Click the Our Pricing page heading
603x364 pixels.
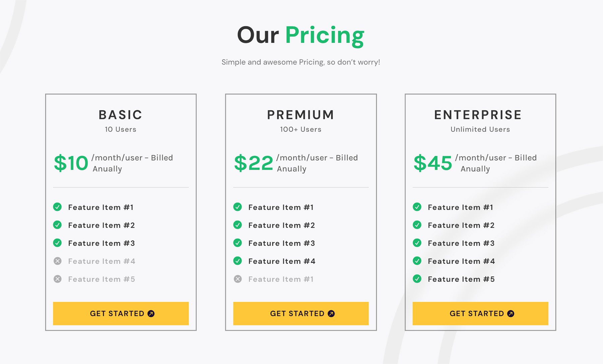(300, 35)
